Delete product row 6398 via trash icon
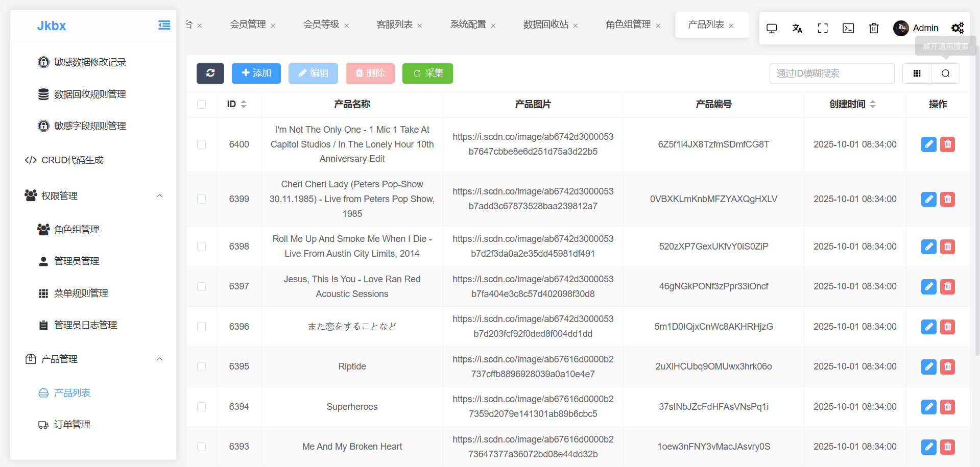 click(x=947, y=247)
